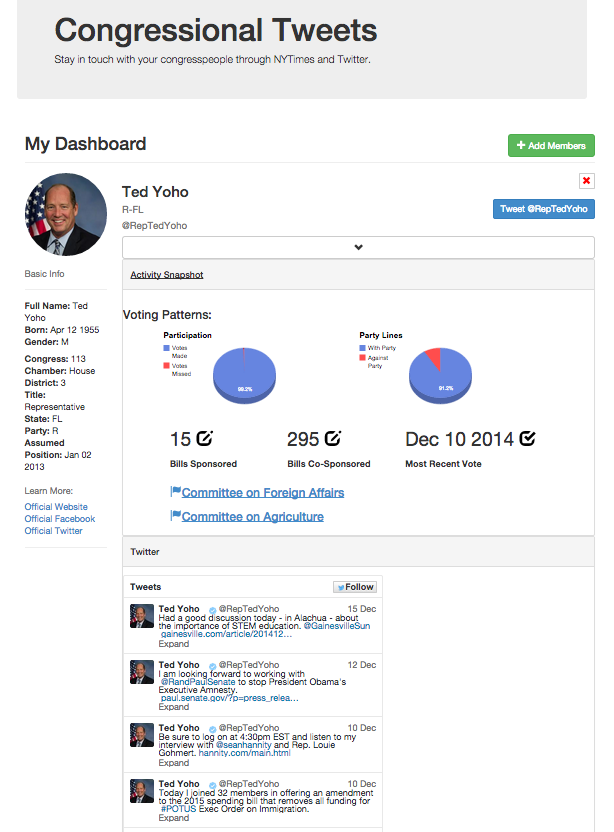Click the @GainesvilleSun mention
Viewport: 614px width, 832px height.
coord(337,626)
